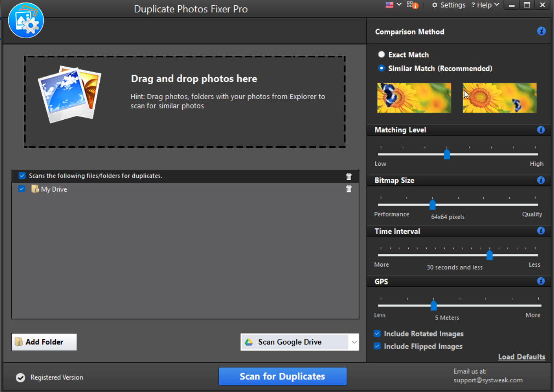The width and height of the screenshot is (554, 392).
Task: Disable Include Rotated Images
Action: pos(377,333)
